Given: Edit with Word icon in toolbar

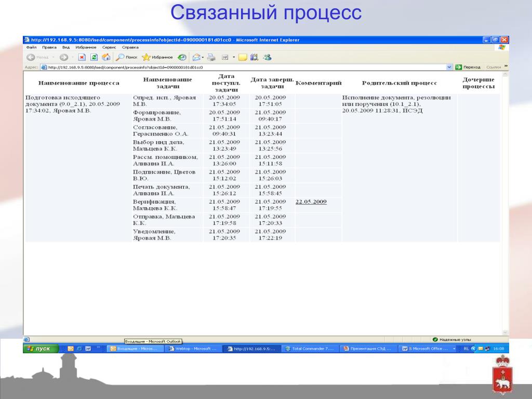Looking at the screenshot, I should 225,57.
